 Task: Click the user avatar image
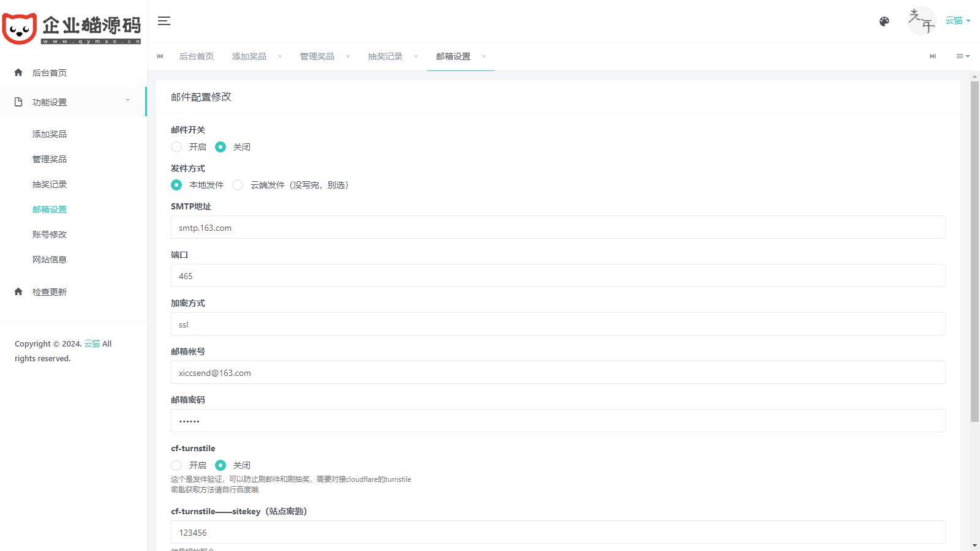[x=921, y=21]
